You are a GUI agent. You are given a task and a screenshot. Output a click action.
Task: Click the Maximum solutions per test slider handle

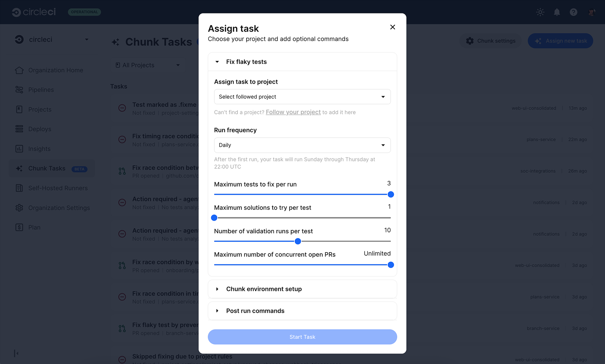tap(214, 218)
